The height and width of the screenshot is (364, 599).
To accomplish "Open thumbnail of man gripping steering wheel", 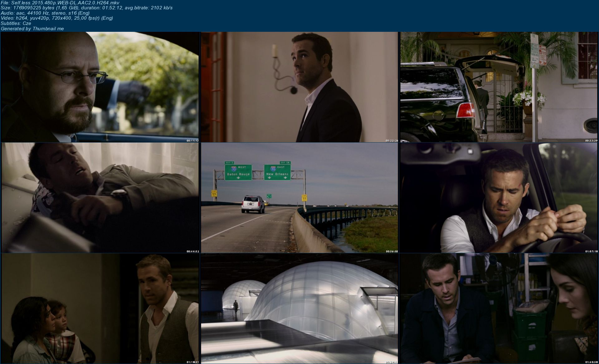I will [x=499, y=198].
